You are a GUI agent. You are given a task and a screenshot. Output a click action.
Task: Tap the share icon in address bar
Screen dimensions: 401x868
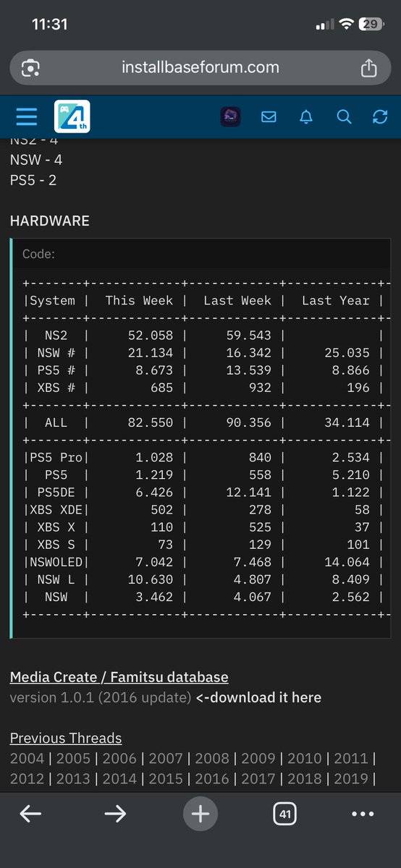[368, 67]
